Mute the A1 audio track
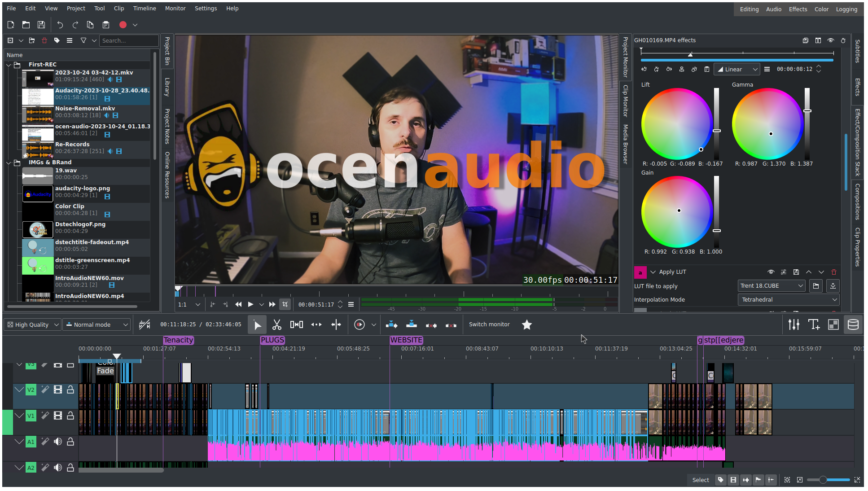This screenshot has width=868, height=491. pos(58,442)
